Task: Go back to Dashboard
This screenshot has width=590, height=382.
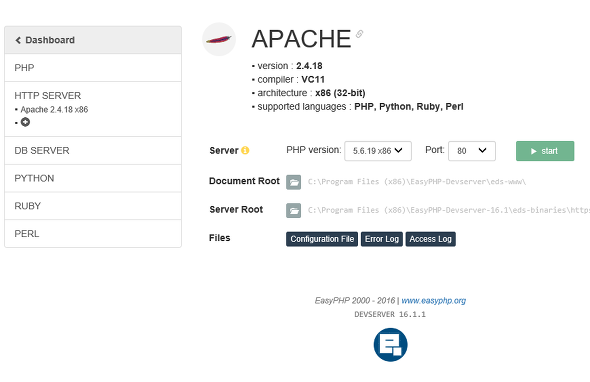Action: (93, 40)
